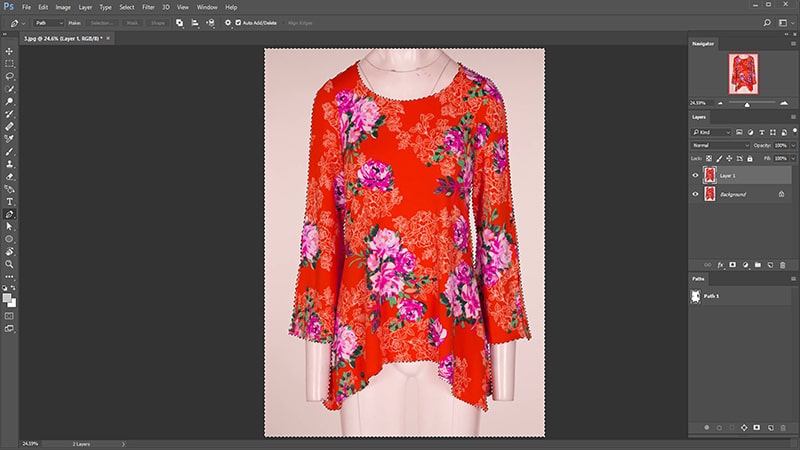800x450 pixels.
Task: Select the Brush tool in toolbar
Action: [x=9, y=152]
